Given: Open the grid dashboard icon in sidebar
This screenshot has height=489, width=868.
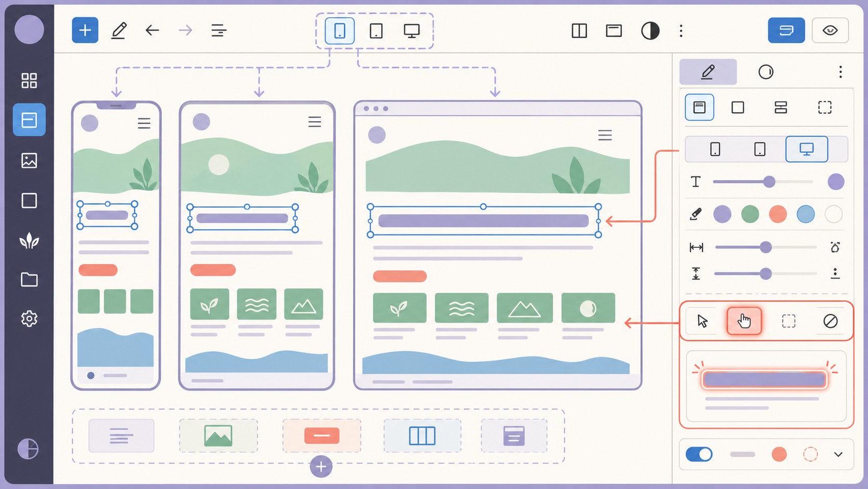Looking at the screenshot, I should tap(29, 81).
